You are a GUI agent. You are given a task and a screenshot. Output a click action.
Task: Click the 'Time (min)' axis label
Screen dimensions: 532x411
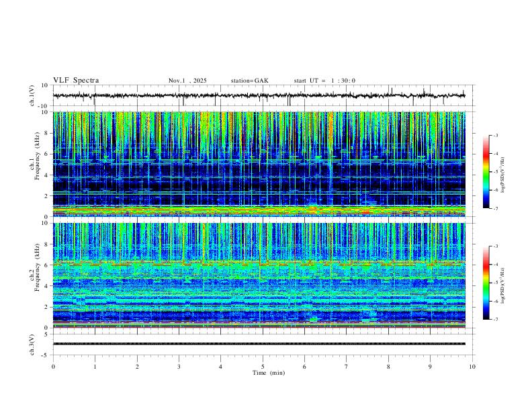click(x=269, y=373)
